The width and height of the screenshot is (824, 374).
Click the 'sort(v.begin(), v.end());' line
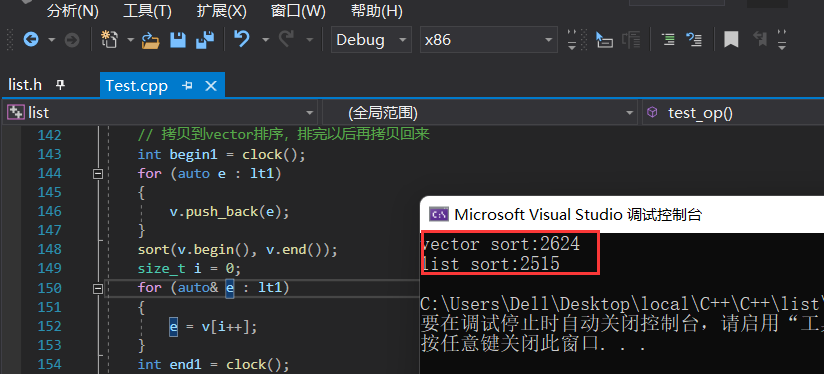(x=238, y=250)
